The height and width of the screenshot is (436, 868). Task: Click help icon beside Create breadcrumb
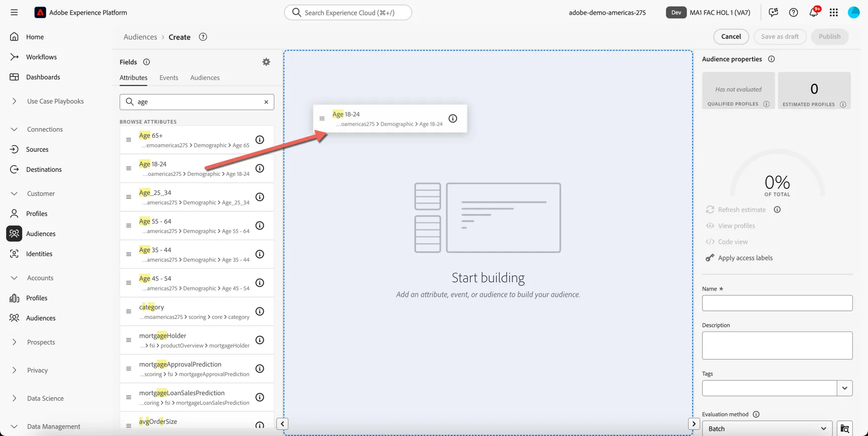(203, 37)
